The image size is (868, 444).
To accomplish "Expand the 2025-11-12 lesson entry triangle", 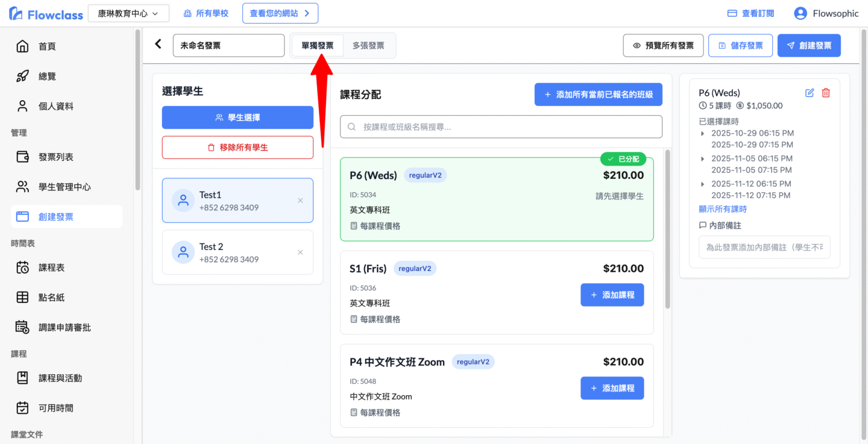I will tap(703, 184).
